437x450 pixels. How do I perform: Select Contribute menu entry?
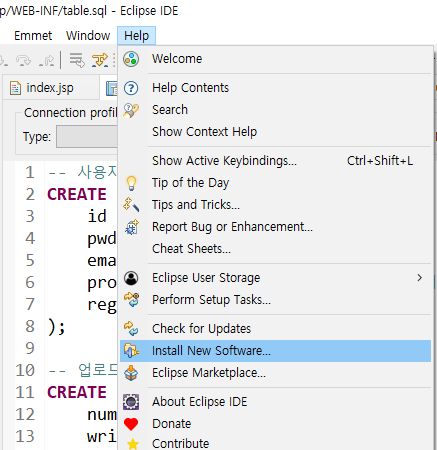point(275,443)
